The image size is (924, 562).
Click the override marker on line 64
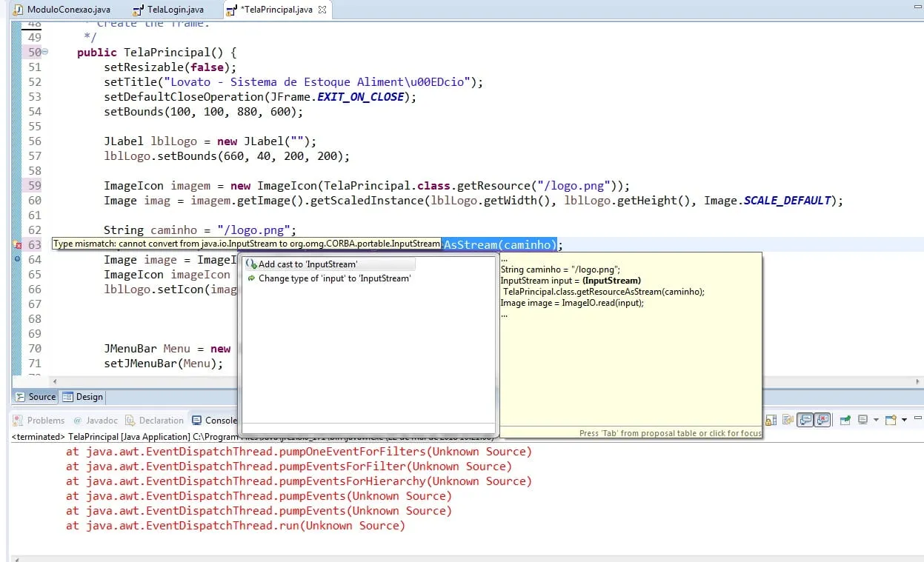click(x=18, y=259)
